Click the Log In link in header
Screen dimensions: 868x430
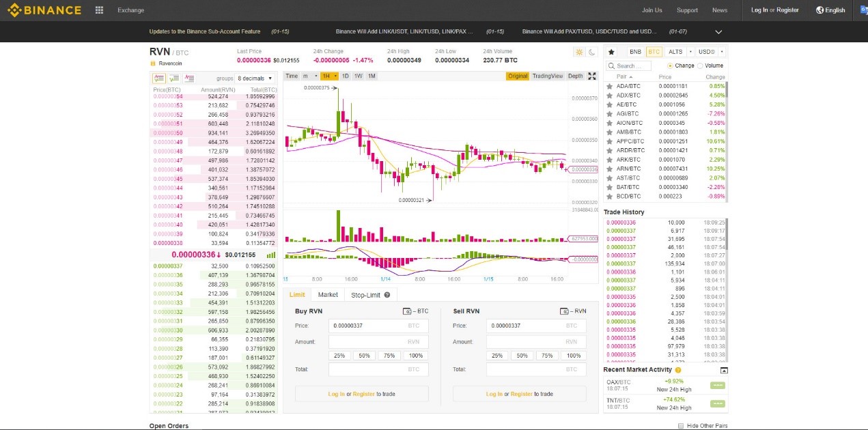tap(759, 10)
